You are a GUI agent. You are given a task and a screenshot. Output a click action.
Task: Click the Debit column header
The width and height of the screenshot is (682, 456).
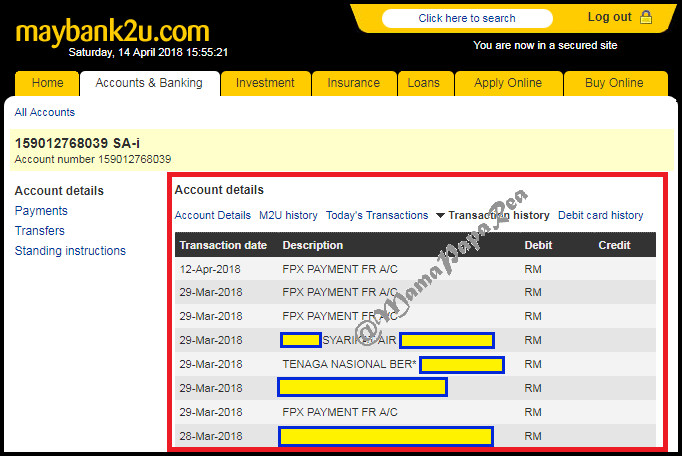coord(538,245)
